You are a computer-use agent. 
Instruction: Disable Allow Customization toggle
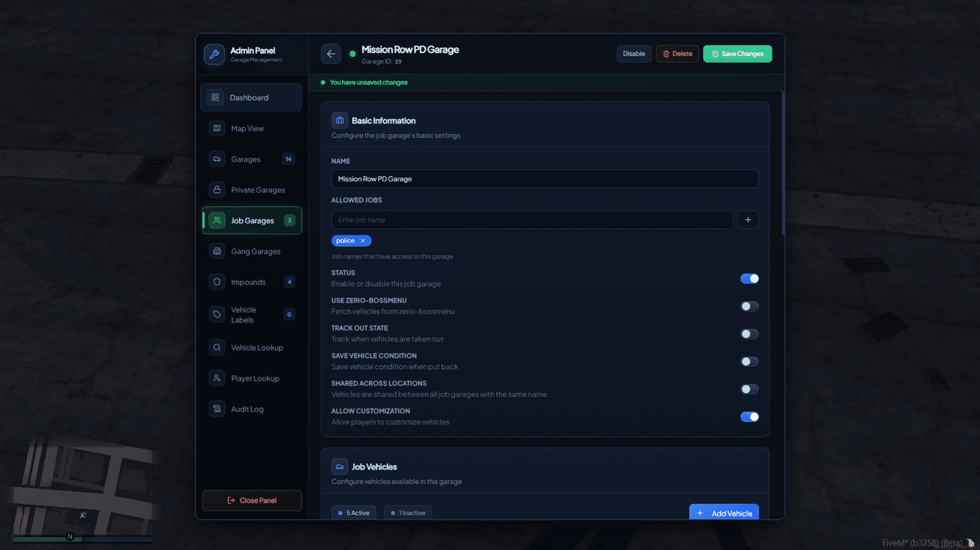(750, 417)
